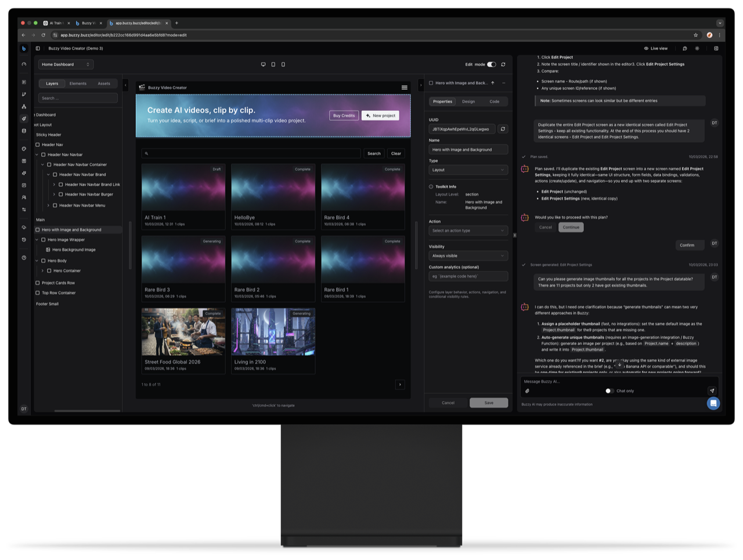The height and width of the screenshot is (560, 743).
Task: Toggle the Edit mode switch
Action: [492, 64]
